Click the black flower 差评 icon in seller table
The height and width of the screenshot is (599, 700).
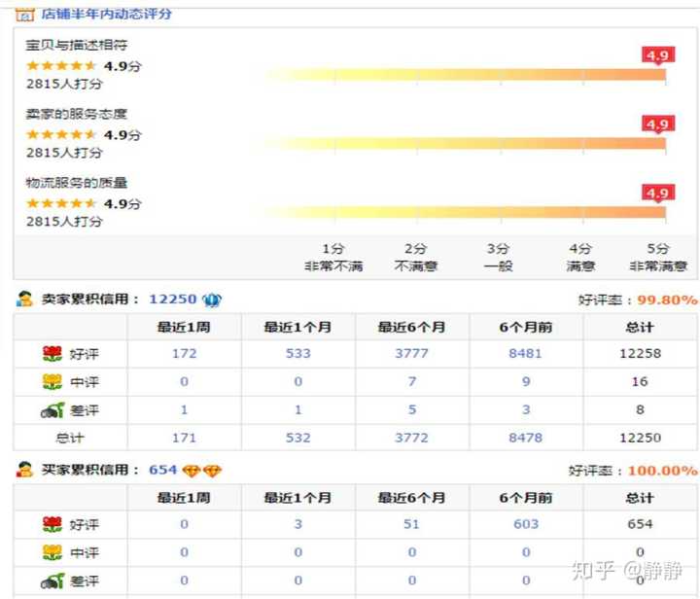(52, 409)
